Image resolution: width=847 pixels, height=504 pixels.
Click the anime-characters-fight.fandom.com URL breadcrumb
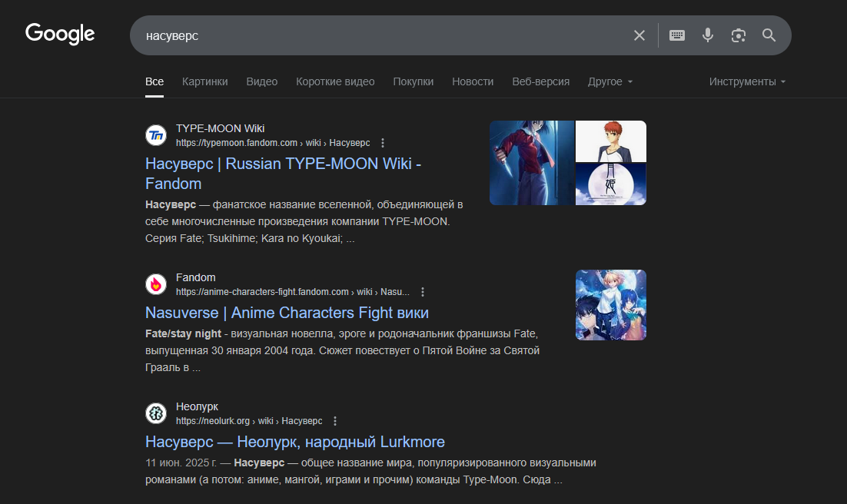pos(292,292)
